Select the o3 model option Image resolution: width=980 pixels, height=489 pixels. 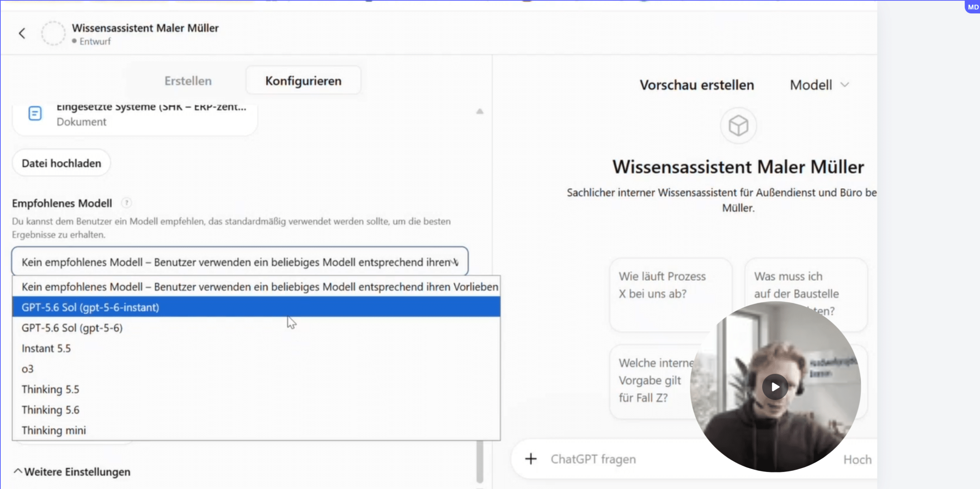point(256,369)
